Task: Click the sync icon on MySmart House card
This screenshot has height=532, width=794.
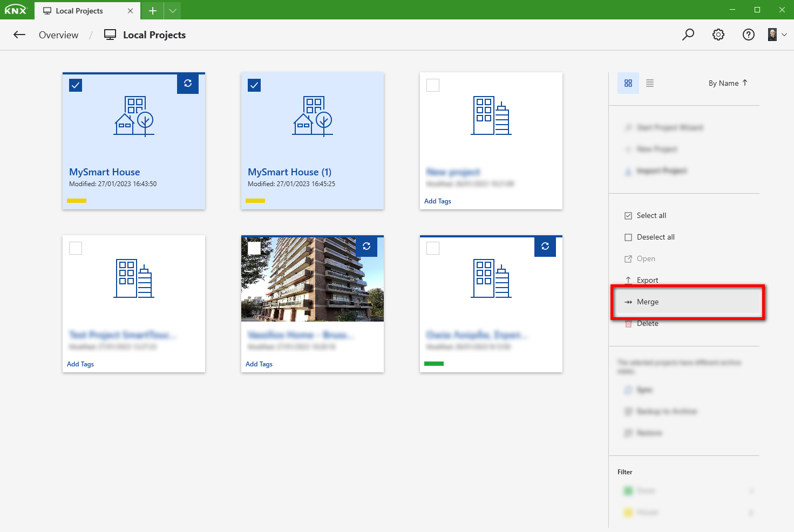Action: [x=188, y=85]
